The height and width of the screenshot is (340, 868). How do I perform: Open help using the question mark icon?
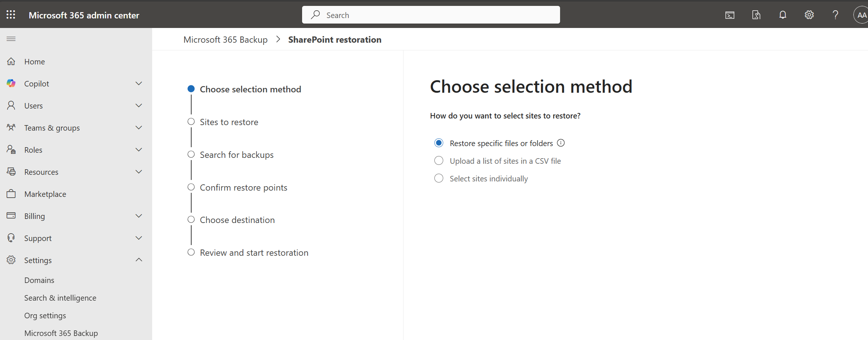point(836,15)
